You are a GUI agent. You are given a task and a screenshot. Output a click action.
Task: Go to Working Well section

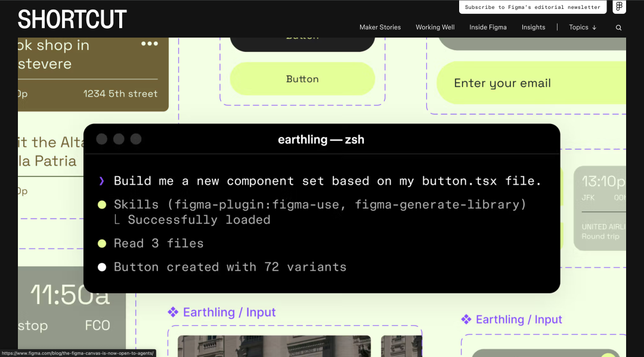pyautogui.click(x=435, y=27)
